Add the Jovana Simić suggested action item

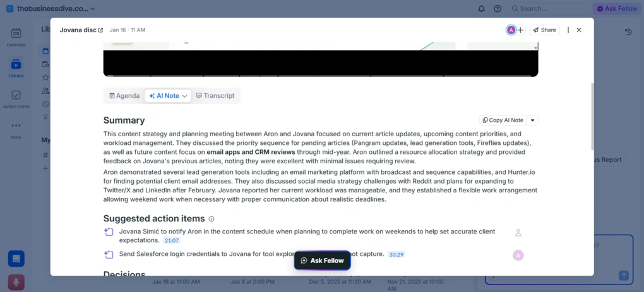pyautogui.click(x=109, y=232)
